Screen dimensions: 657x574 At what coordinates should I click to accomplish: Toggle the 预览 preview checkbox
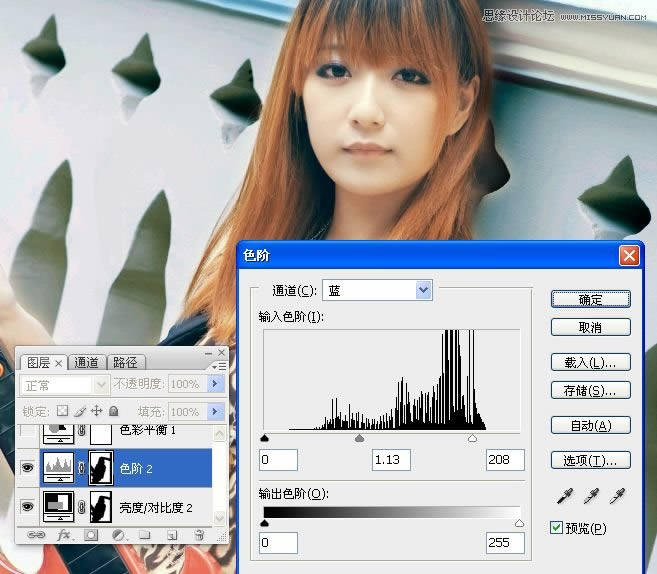point(558,528)
